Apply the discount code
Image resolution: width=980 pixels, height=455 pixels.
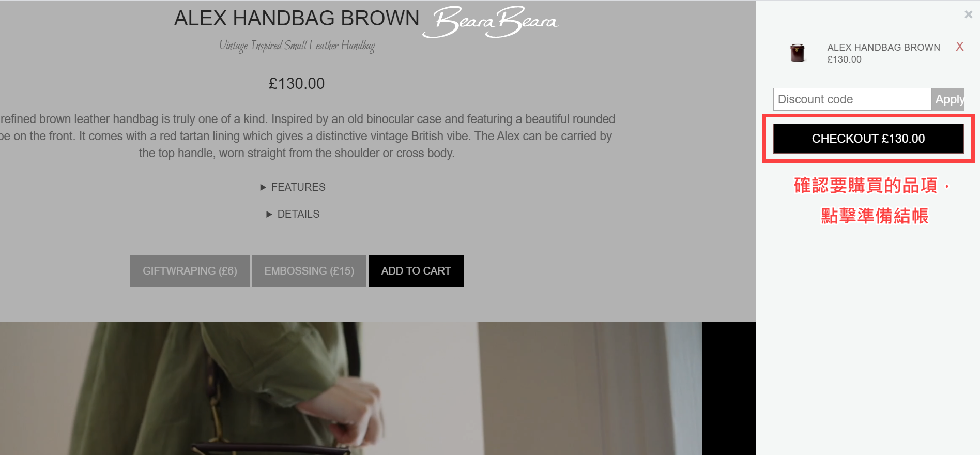click(x=948, y=99)
